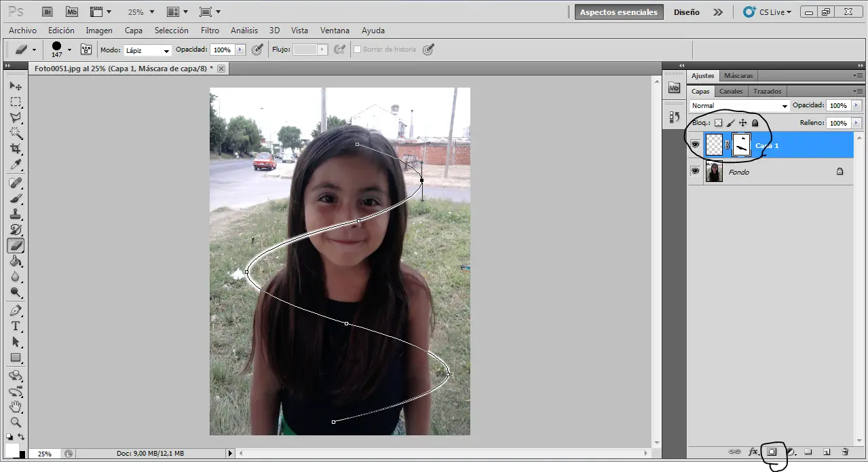Toggle tablet pressure for size
Image resolution: width=868 pixels, height=472 pixels.
click(428, 50)
